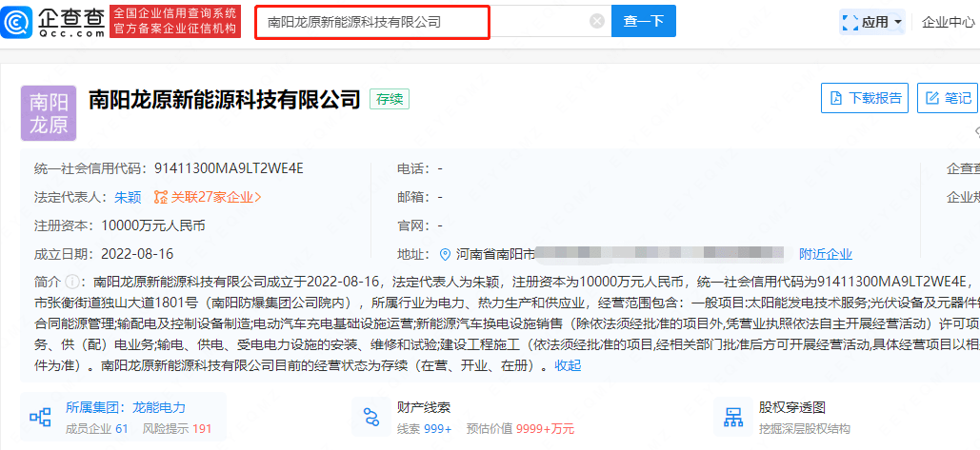This screenshot has width=980, height=450.
Task: Click the Qcc.com logo icon
Action: (16, 22)
